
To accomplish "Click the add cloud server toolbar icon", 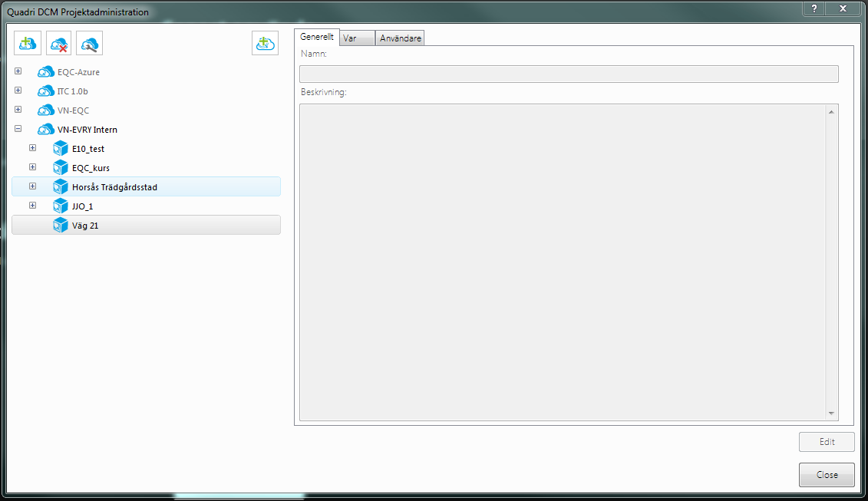I will pos(28,43).
